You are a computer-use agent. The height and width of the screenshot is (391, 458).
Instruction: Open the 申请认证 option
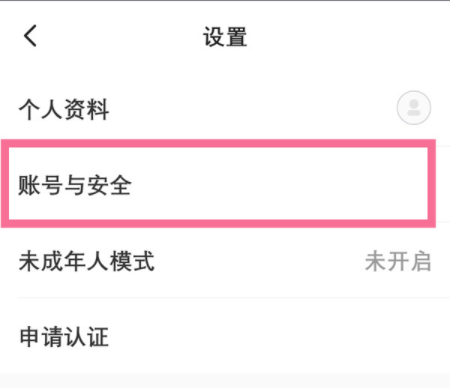pos(225,336)
